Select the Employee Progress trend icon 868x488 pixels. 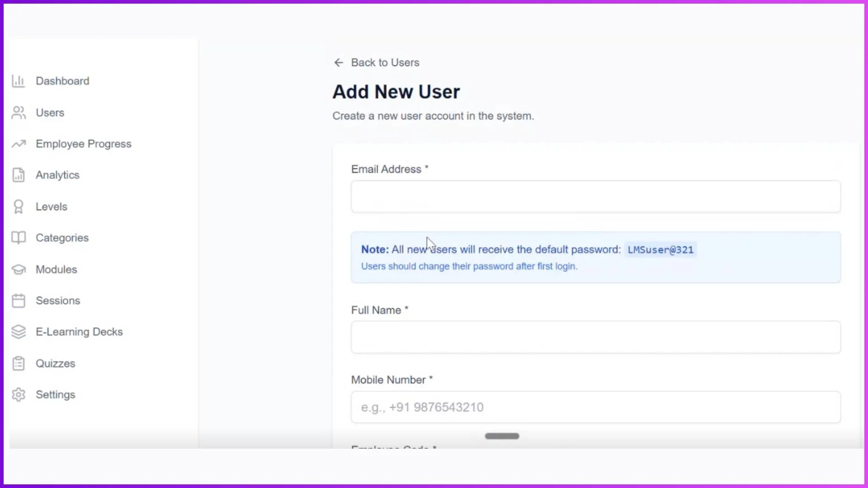(18, 144)
